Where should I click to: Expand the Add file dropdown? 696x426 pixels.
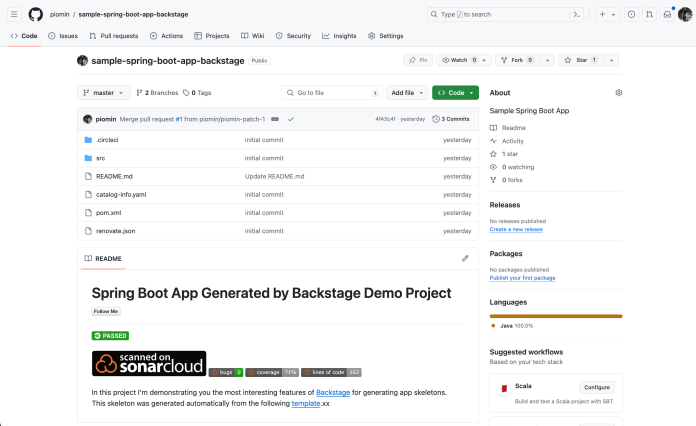click(406, 92)
